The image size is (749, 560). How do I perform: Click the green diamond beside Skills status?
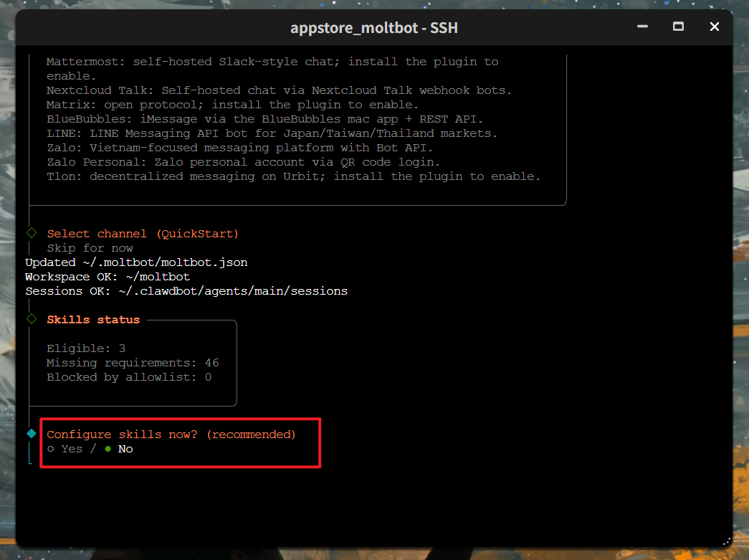(x=32, y=319)
